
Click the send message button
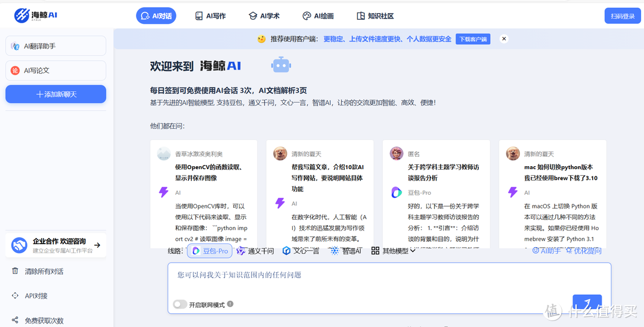click(x=587, y=304)
